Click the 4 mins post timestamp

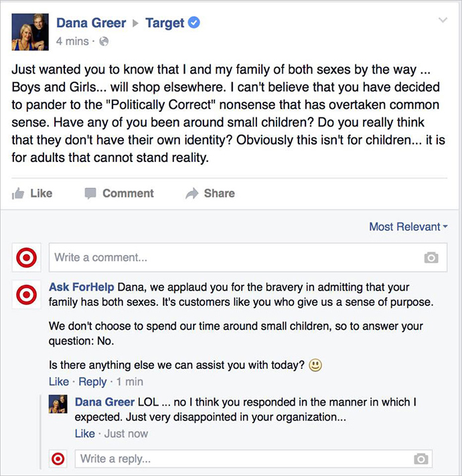click(72, 42)
